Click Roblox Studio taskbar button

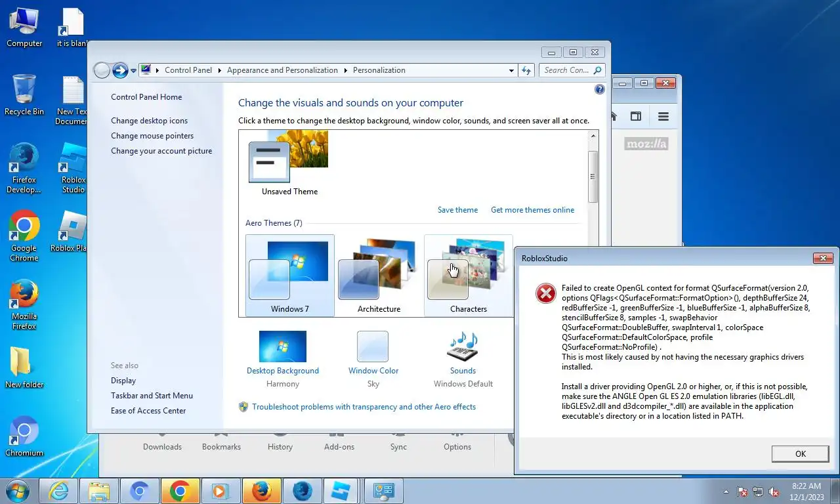coord(341,491)
